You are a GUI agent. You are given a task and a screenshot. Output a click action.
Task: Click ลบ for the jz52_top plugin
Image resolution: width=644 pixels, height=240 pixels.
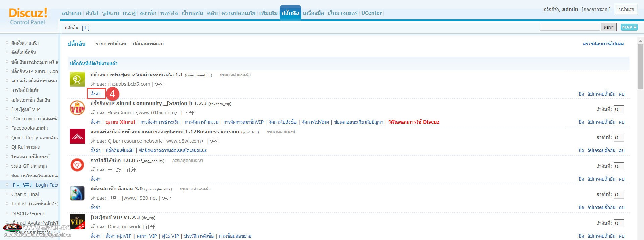tap(622, 151)
